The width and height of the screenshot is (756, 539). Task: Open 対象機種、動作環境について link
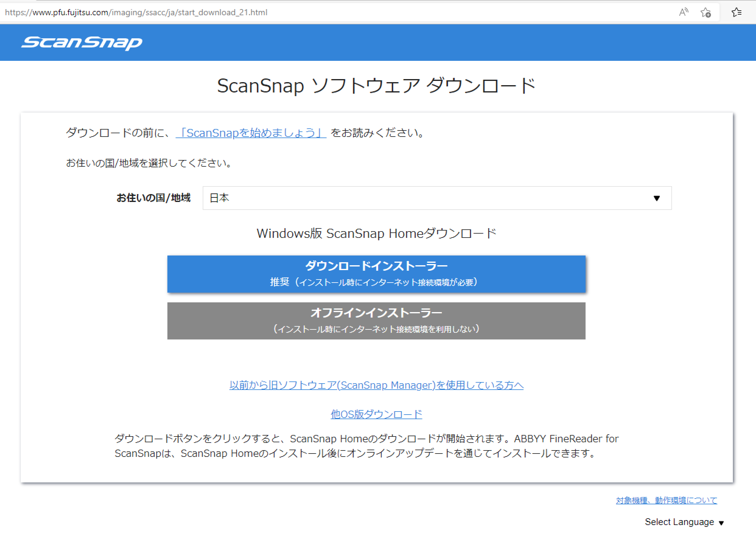click(x=666, y=500)
